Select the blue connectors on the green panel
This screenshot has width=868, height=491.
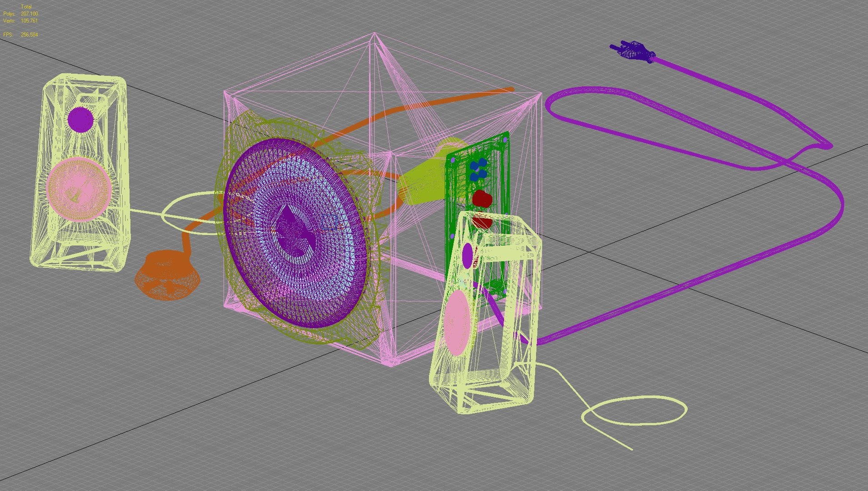pos(478,169)
